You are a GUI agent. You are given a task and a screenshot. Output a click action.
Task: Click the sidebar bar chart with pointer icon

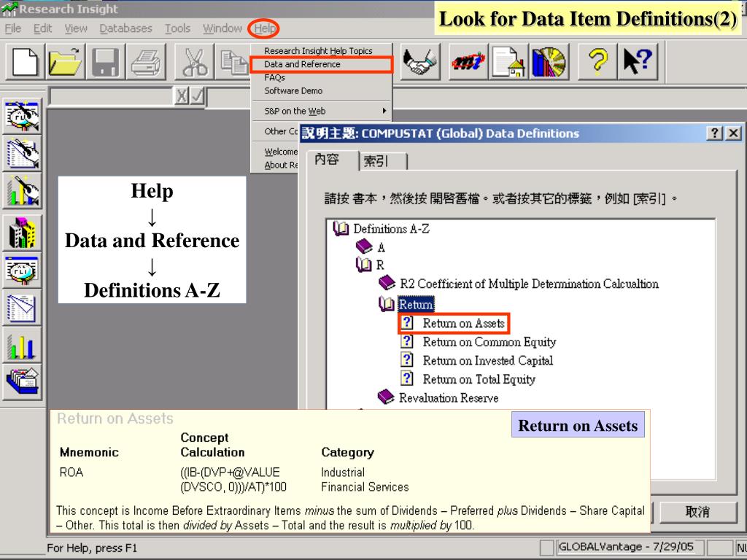23,191
